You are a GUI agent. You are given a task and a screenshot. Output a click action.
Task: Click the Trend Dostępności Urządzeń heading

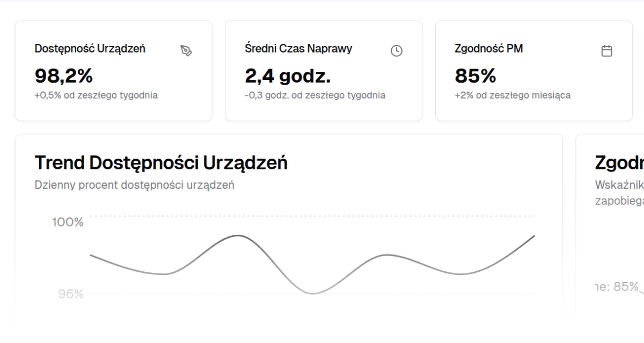pos(161,162)
